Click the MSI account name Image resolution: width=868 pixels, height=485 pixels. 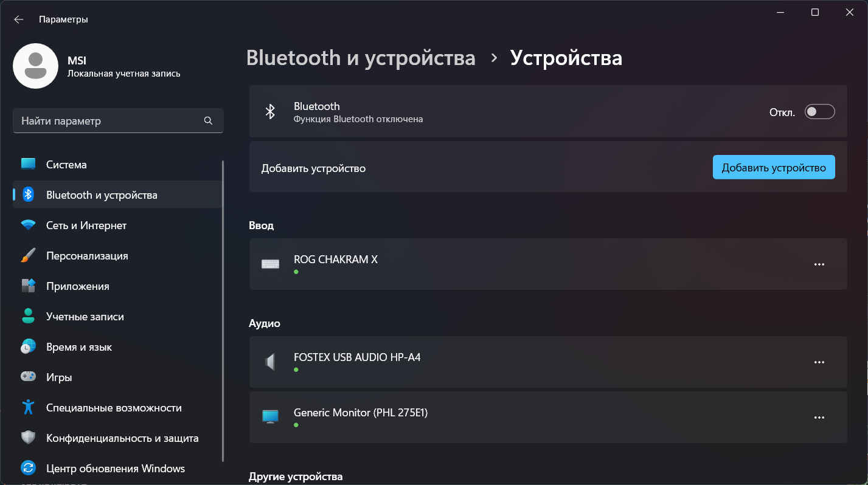pyautogui.click(x=77, y=61)
